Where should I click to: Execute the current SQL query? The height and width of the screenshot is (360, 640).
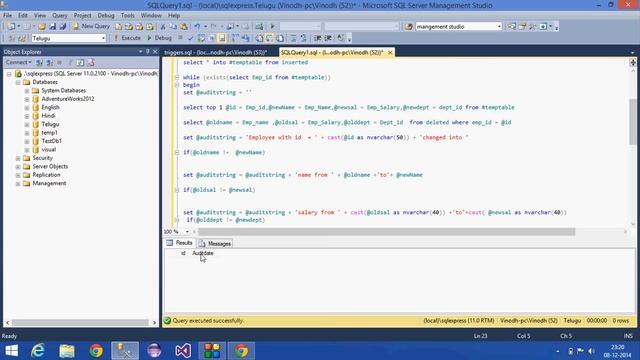127,38
